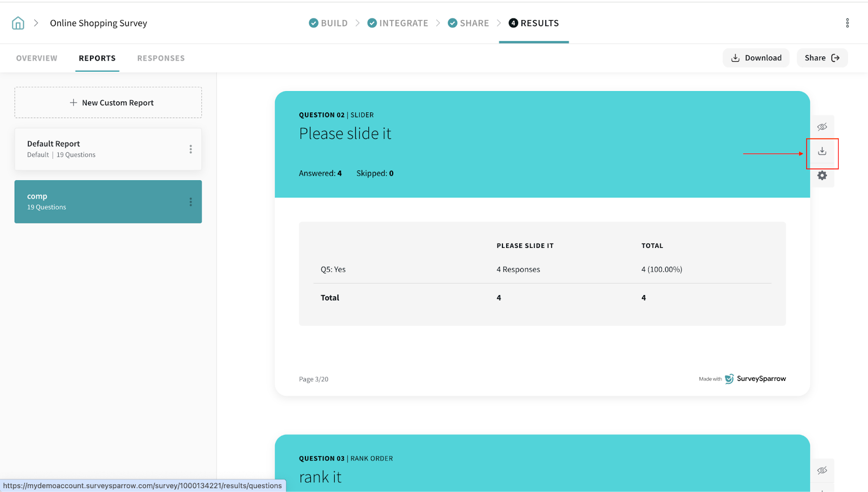Switch to the Overview tab
Image resolution: width=868 pixels, height=492 pixels.
point(37,58)
